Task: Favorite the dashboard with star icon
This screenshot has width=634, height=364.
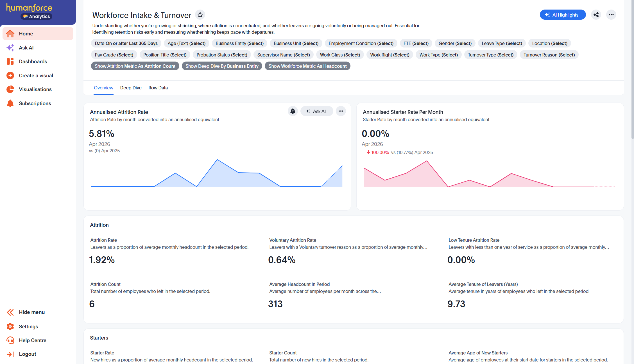Action: [x=200, y=15]
